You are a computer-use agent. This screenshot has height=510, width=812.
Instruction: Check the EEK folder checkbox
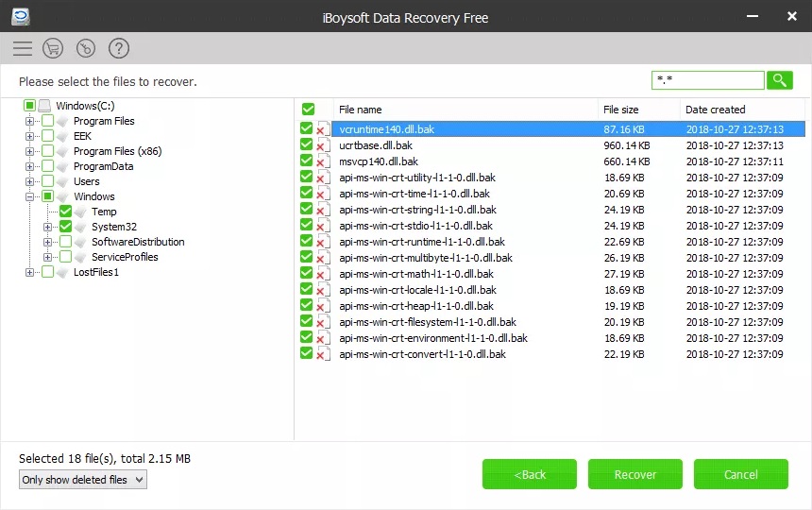(x=47, y=136)
